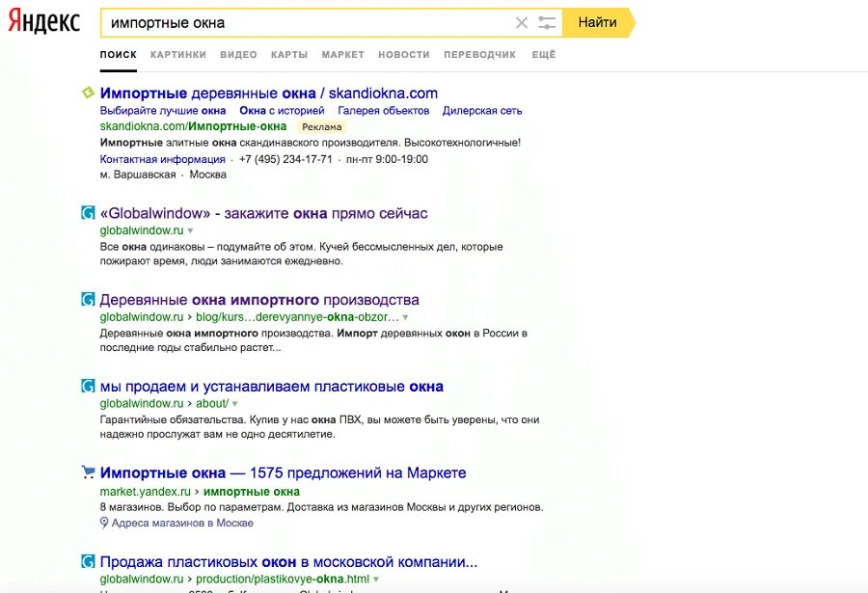The height and width of the screenshot is (593, 868).
Task: Click market.yandex.ru green url
Action: coord(145,491)
